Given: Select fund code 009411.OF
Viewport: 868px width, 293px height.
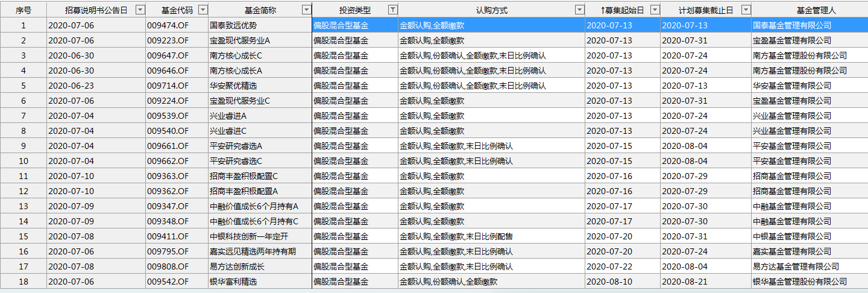Looking at the screenshot, I should click(x=168, y=236).
